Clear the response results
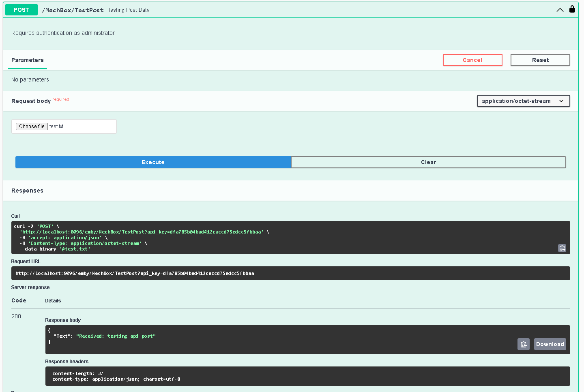This screenshot has height=392, width=584. pos(428,162)
